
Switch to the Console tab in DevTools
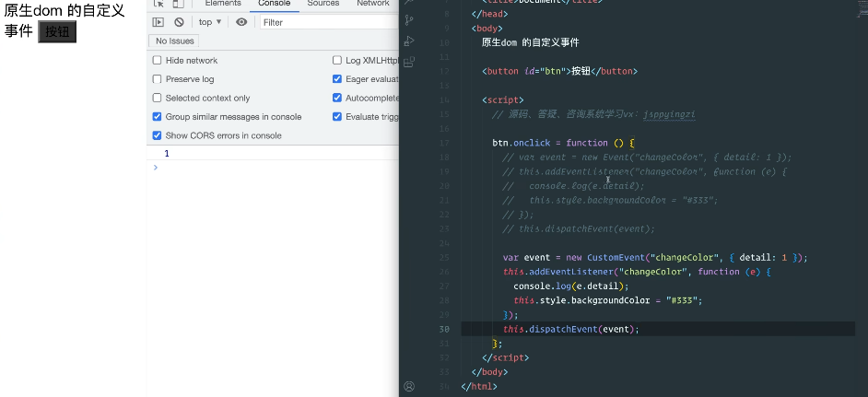click(x=275, y=4)
